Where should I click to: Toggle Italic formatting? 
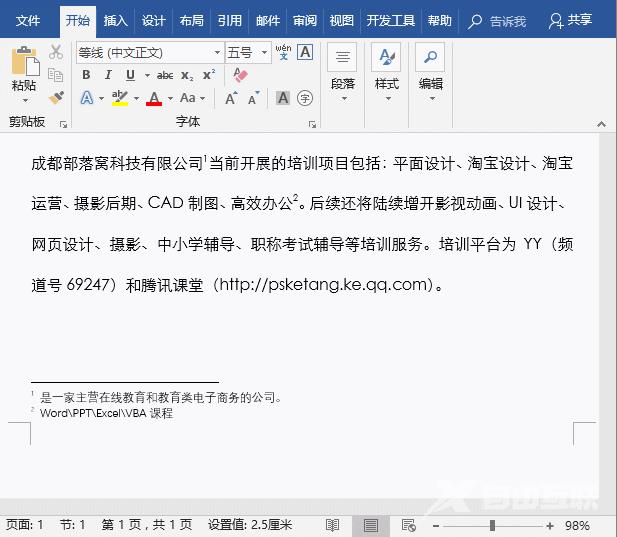point(108,75)
